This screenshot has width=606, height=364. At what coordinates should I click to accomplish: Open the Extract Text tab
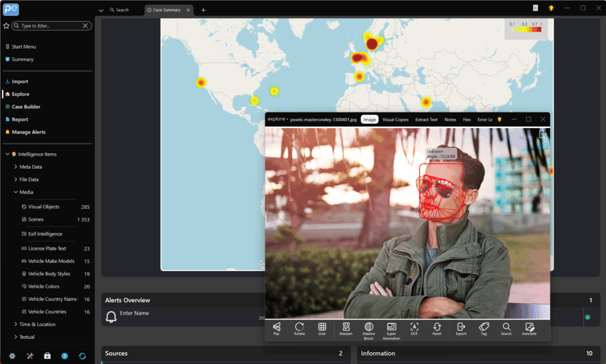click(426, 120)
